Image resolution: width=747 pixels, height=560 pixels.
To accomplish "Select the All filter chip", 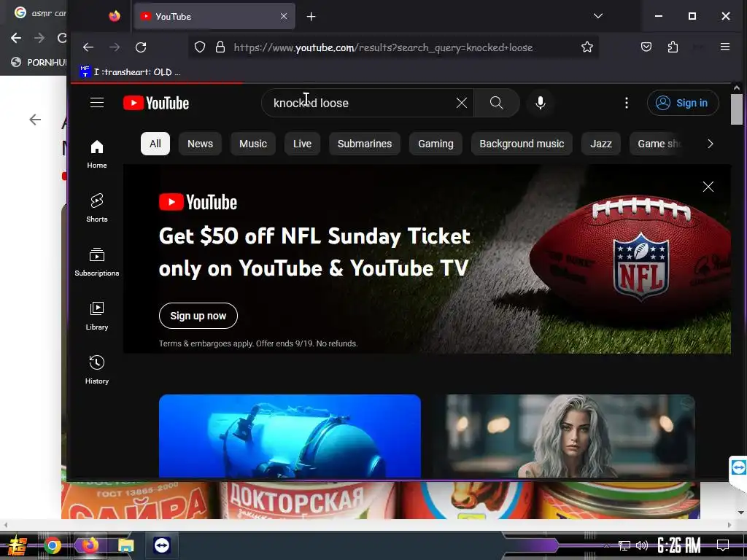I will pos(155,144).
